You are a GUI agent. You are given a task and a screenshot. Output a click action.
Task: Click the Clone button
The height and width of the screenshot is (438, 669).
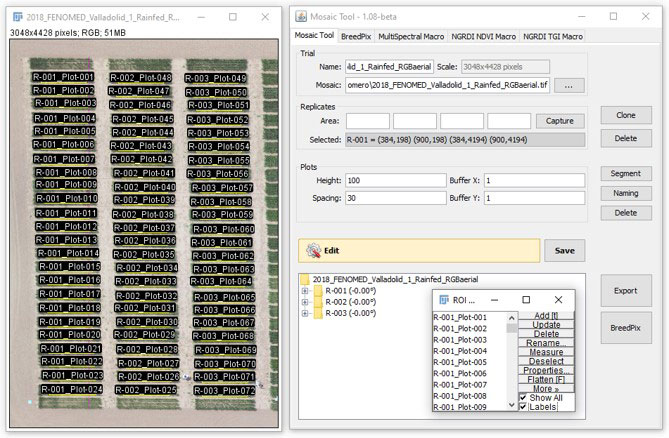click(x=626, y=115)
